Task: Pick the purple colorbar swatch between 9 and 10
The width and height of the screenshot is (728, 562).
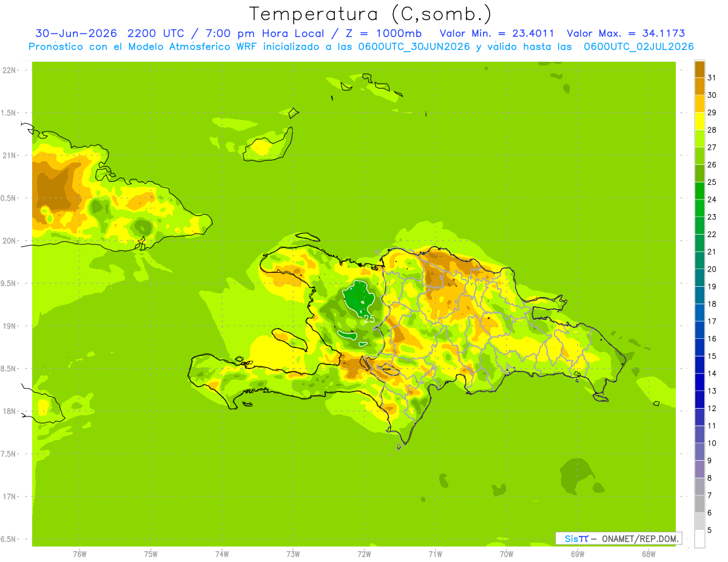Action: pos(699,452)
